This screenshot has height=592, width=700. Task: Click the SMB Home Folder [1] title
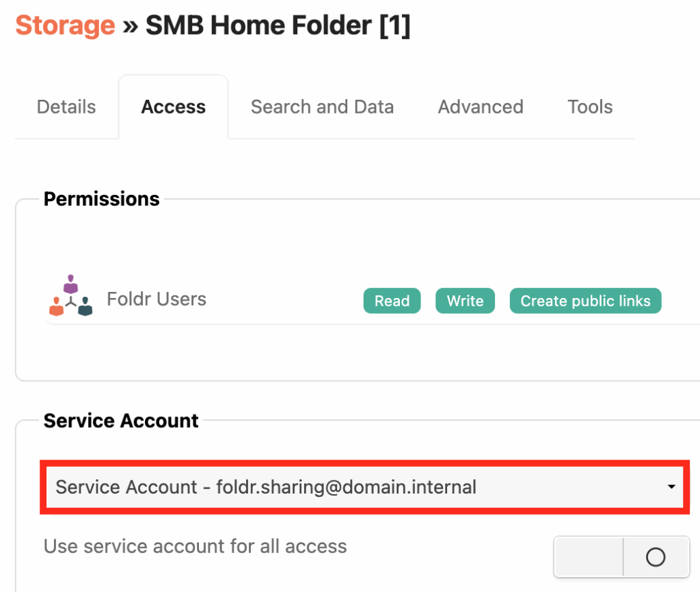pos(278,26)
